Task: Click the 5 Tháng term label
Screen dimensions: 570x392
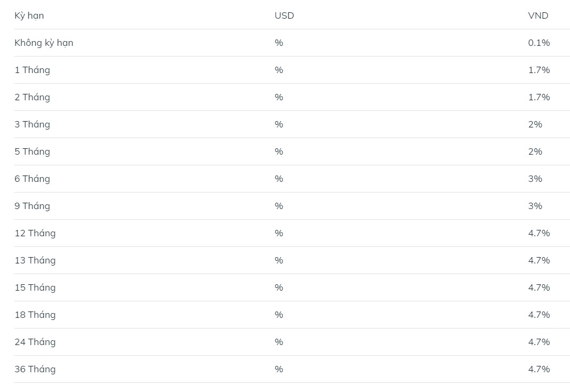Action: [x=33, y=151]
